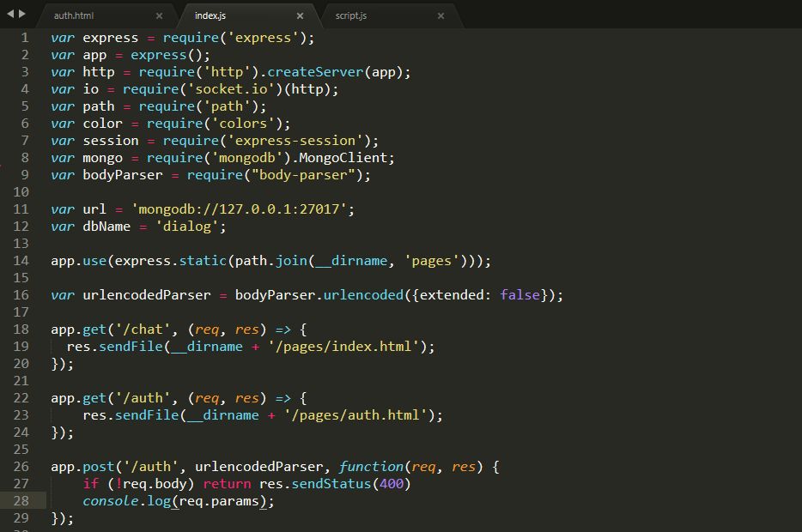Screen dimensions: 802x532
Task: Close the index.js tab
Action: [301, 15]
